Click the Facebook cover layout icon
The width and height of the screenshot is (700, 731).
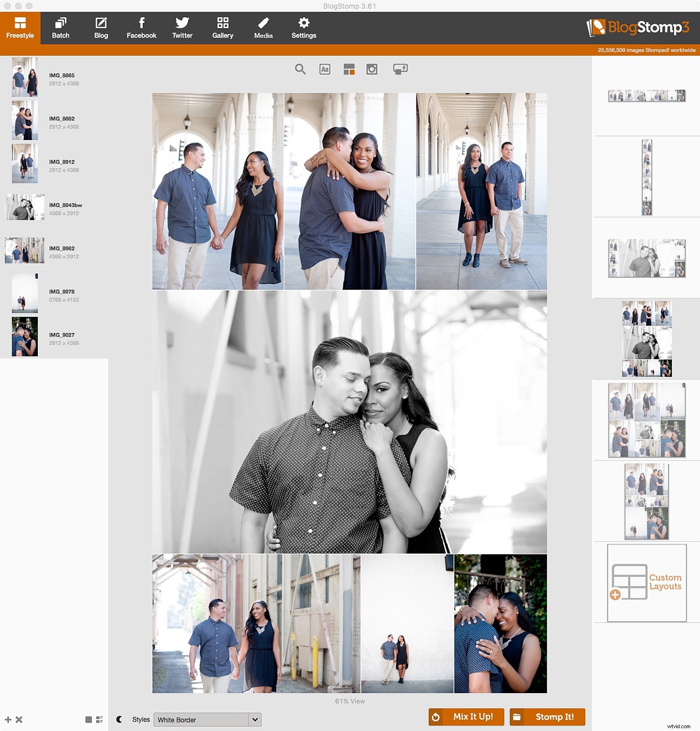click(400, 69)
